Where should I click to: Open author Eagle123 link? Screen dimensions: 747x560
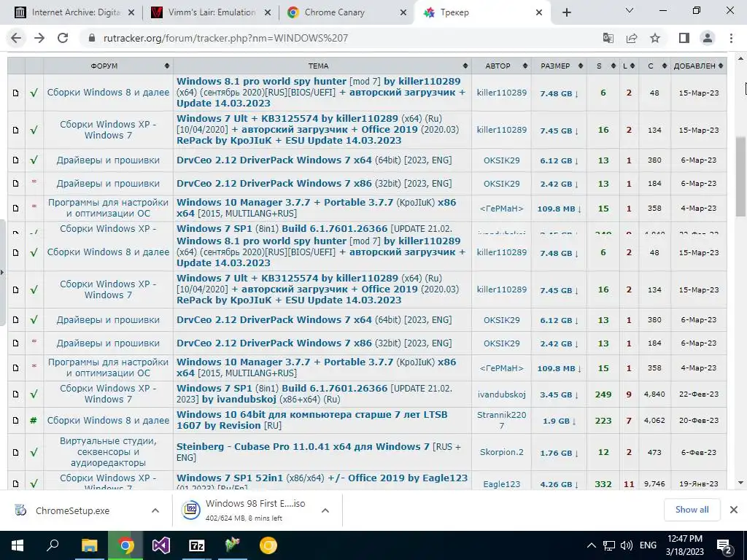[x=502, y=484]
